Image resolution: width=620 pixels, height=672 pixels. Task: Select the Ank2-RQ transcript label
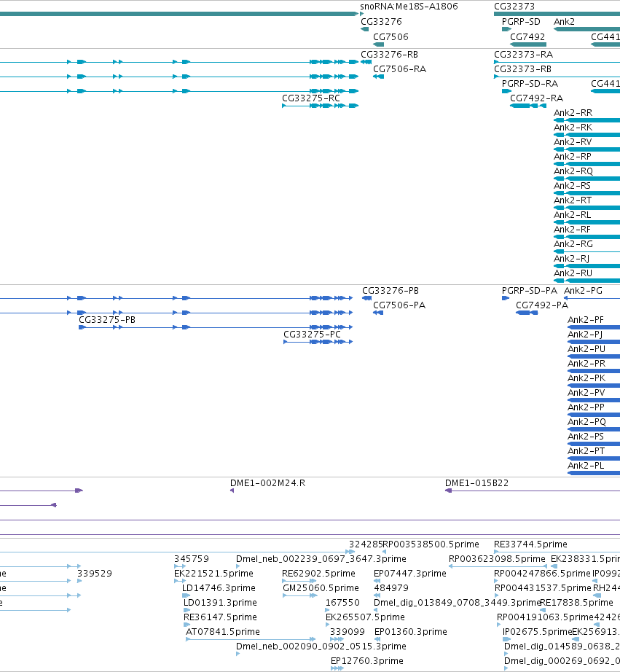point(573,171)
